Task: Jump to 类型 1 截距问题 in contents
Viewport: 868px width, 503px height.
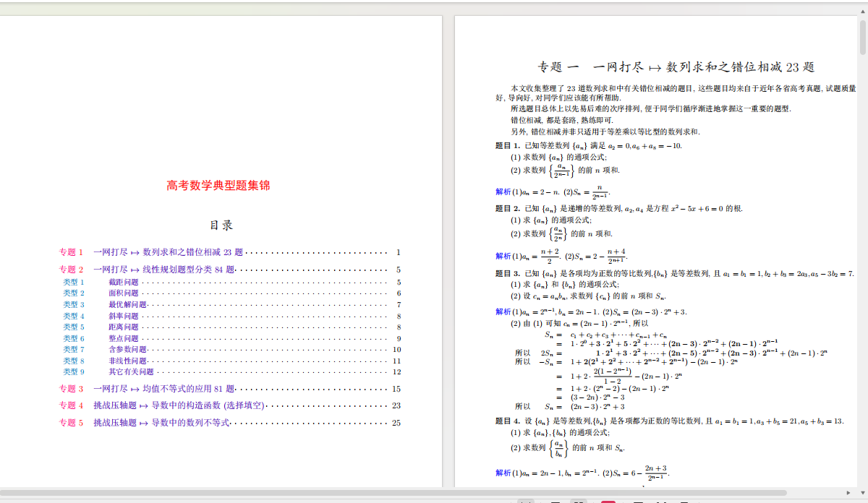Action: coord(231,283)
